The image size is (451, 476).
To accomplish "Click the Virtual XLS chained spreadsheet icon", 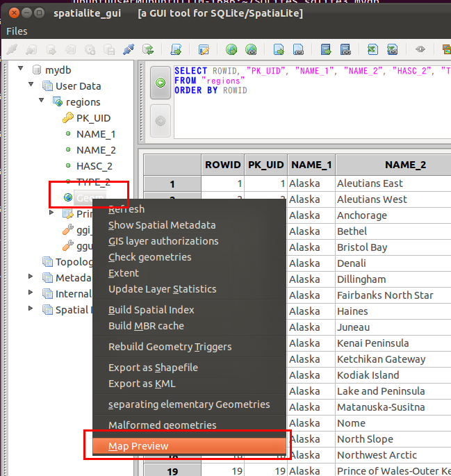I will [393, 49].
